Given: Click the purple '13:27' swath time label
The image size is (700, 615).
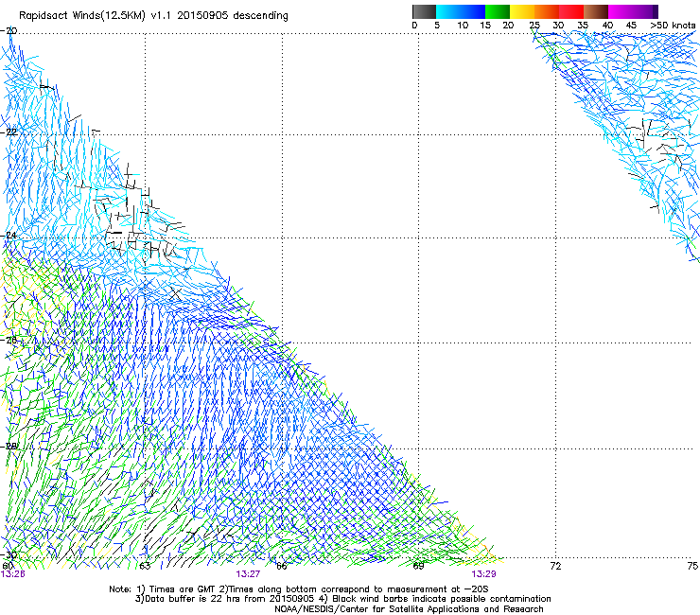Looking at the screenshot, I should click(x=248, y=574).
